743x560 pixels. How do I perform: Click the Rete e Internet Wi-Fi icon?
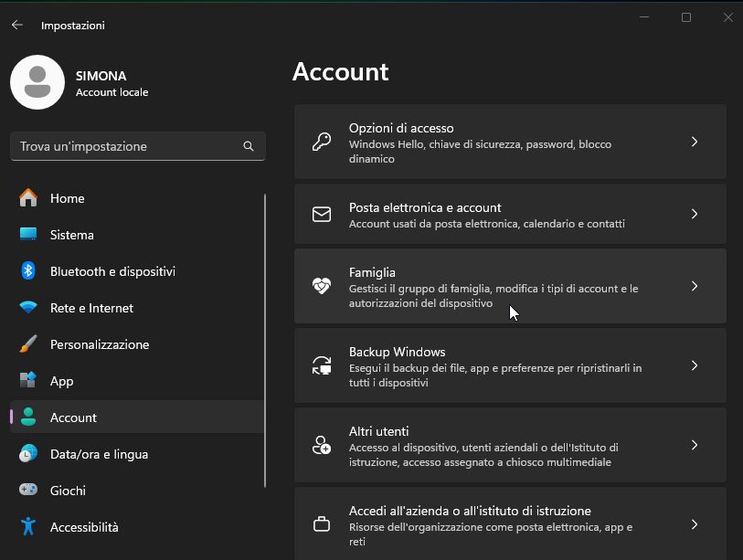pyautogui.click(x=28, y=308)
